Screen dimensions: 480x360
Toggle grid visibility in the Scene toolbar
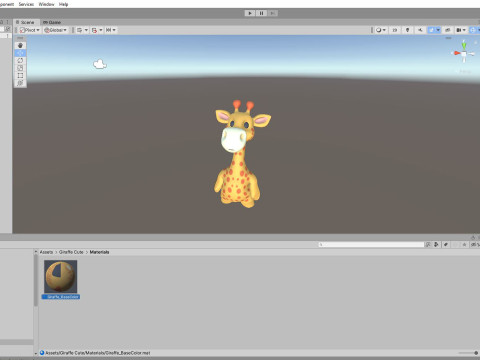pyautogui.click(x=80, y=30)
